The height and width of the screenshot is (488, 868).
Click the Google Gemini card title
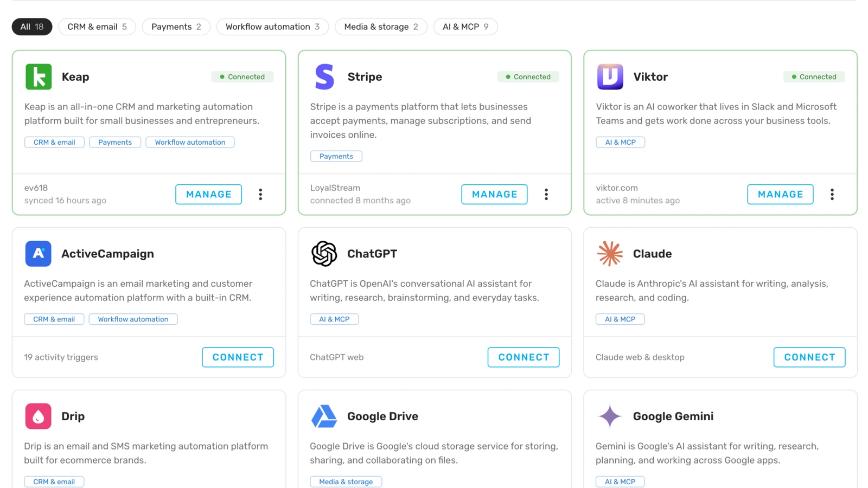[673, 416]
